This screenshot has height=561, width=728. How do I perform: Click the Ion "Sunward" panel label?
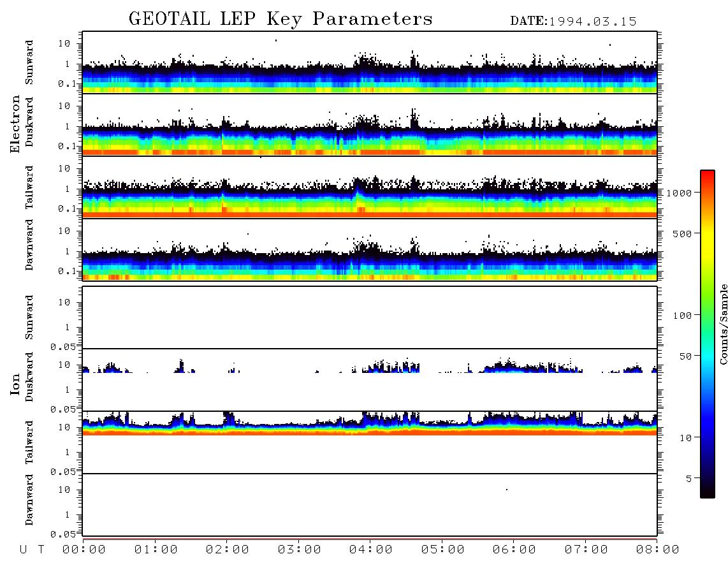29,317
